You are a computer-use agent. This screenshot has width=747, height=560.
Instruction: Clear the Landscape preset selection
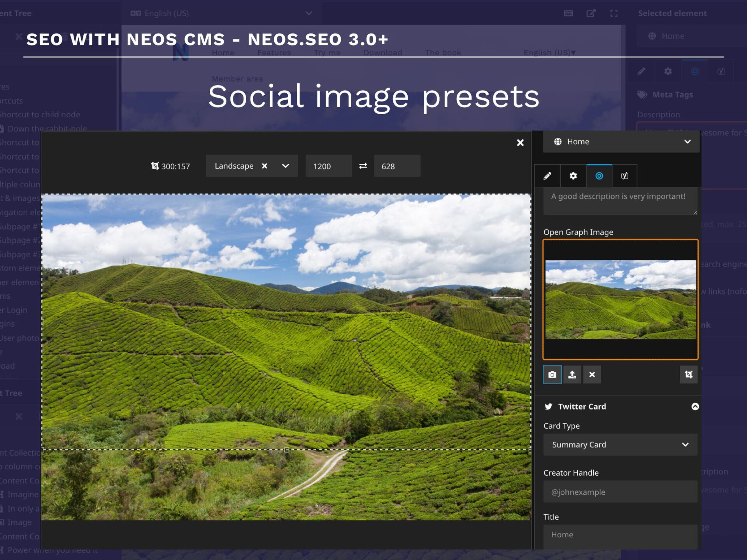pos(265,166)
